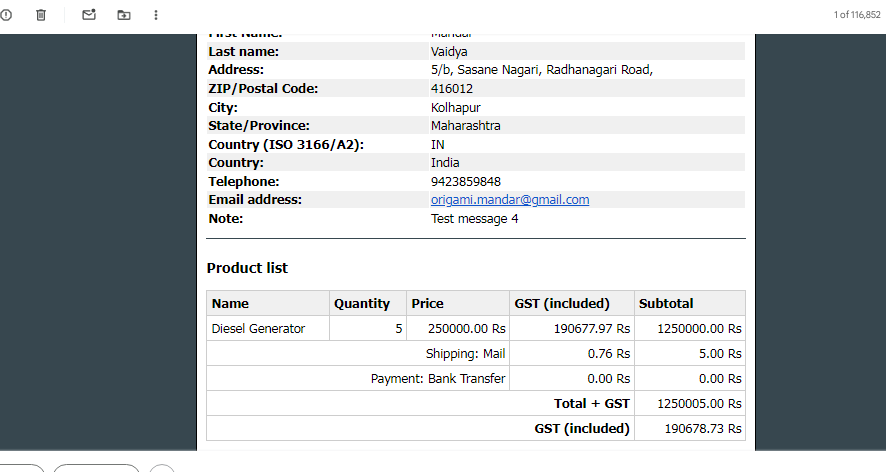Viewport: 886px width, 472px height.
Task: Mark the email as unread
Action: click(89, 15)
